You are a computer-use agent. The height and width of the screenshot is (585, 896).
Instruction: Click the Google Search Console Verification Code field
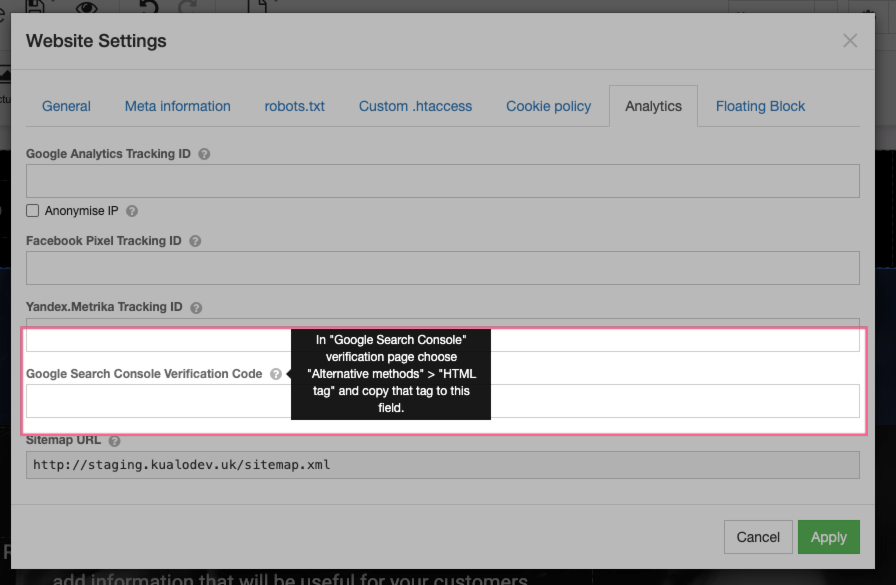click(x=443, y=401)
